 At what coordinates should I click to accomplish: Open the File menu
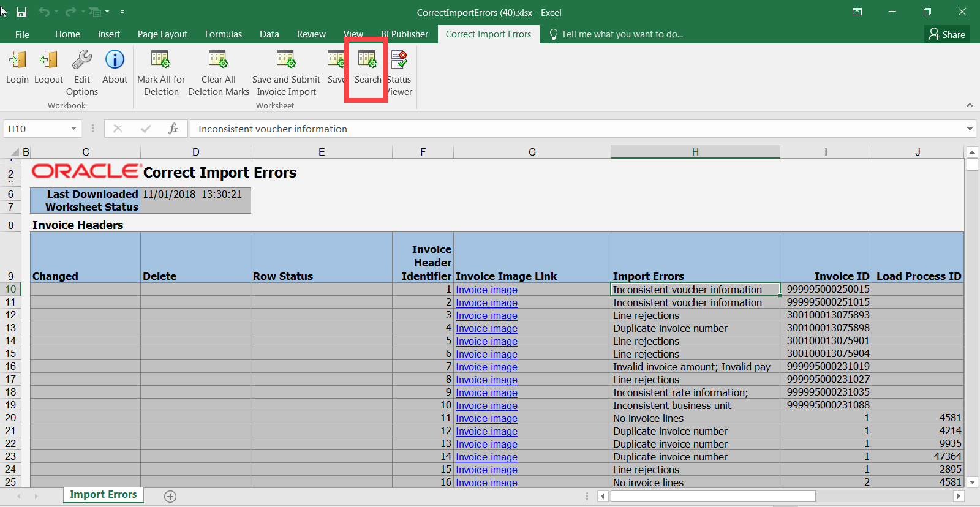click(22, 34)
